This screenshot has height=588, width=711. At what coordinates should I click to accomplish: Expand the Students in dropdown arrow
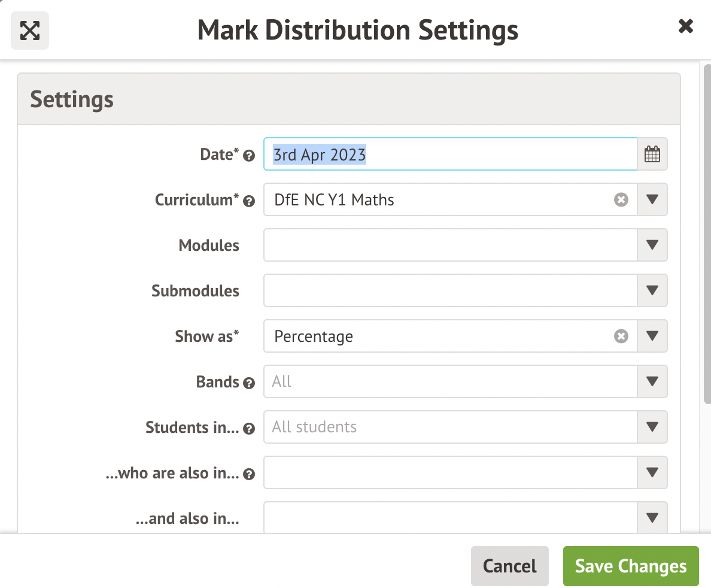pos(652,428)
